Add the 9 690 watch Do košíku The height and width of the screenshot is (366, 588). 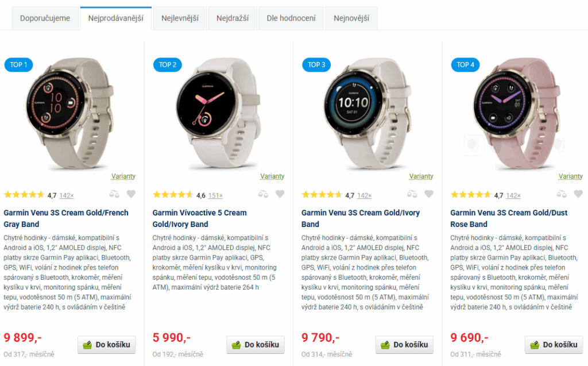(554, 345)
